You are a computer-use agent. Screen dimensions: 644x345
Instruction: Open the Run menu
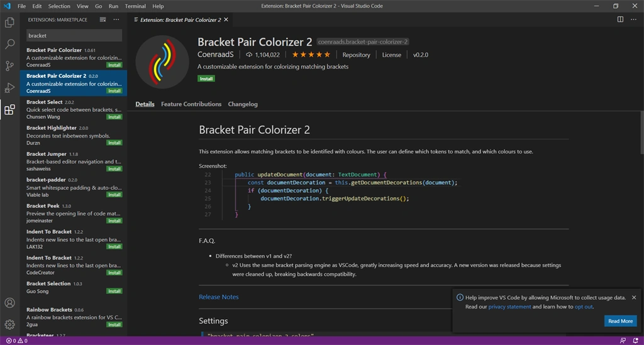(113, 6)
